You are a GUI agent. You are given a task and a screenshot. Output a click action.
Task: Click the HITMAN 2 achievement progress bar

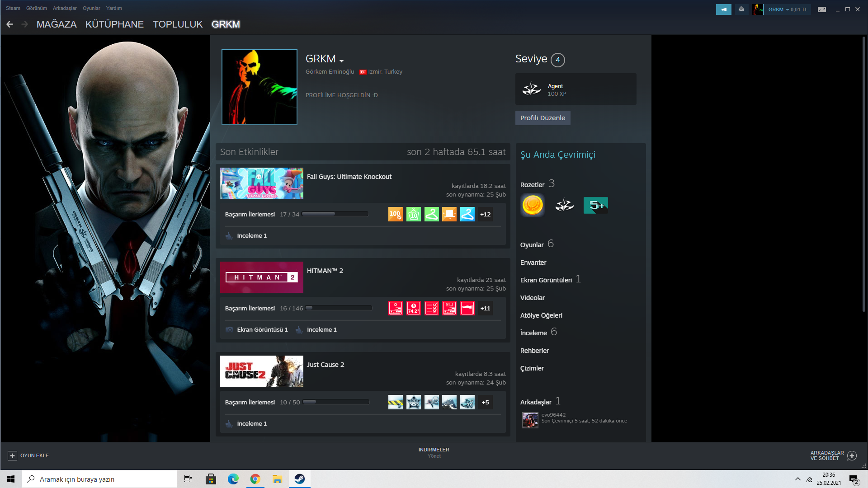point(339,308)
